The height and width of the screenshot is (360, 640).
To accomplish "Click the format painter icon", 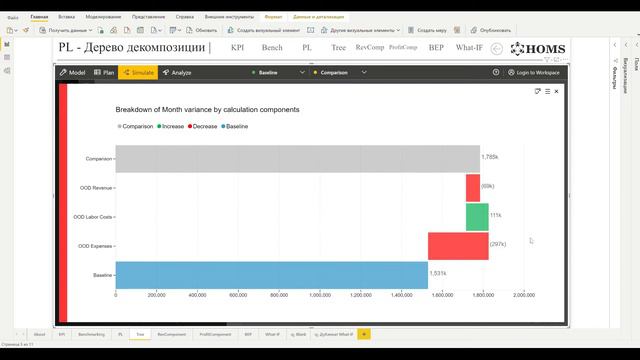I will [x=26, y=30].
